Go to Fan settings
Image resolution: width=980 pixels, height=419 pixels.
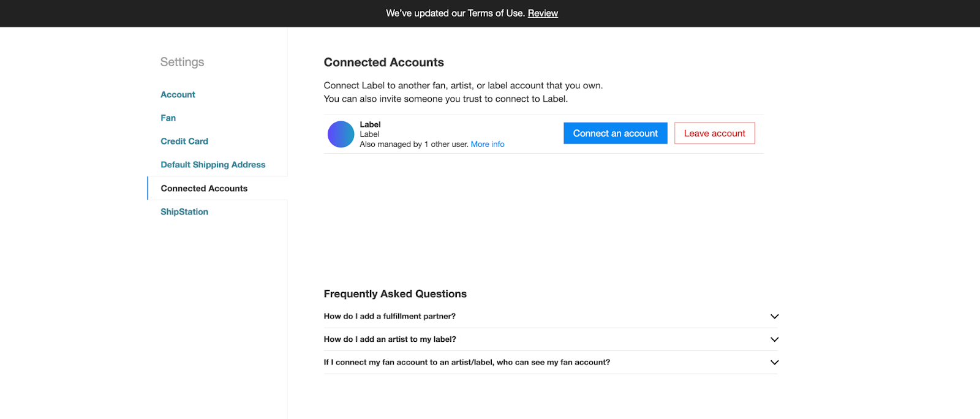(168, 118)
